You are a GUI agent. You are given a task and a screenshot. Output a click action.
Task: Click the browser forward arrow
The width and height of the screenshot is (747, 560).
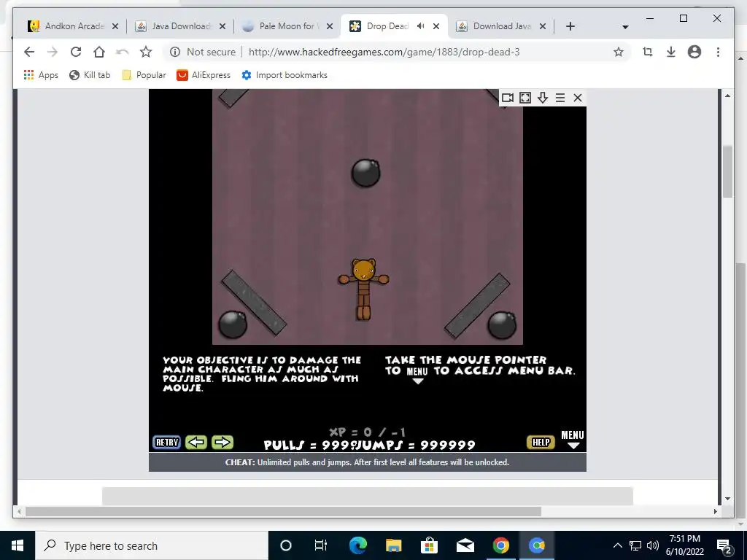(53, 52)
